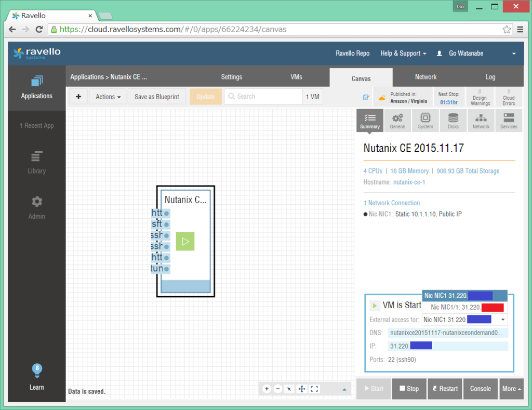
Task: Click the Applications breadcrumb link
Action: (x=87, y=77)
